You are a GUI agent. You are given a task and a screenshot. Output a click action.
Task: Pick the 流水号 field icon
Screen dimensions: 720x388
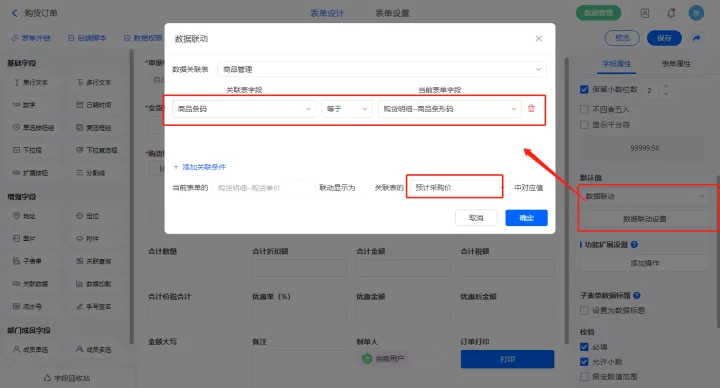coord(17,306)
